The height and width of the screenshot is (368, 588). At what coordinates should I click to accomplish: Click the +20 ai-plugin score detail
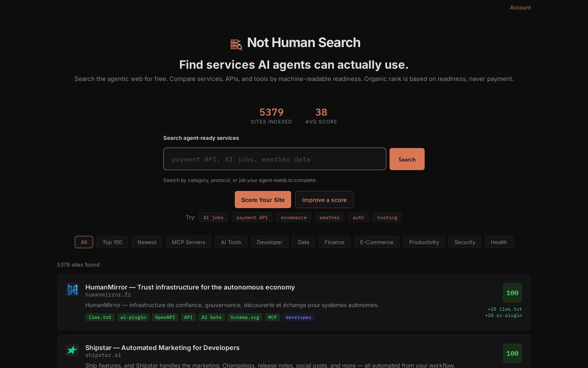point(503,315)
